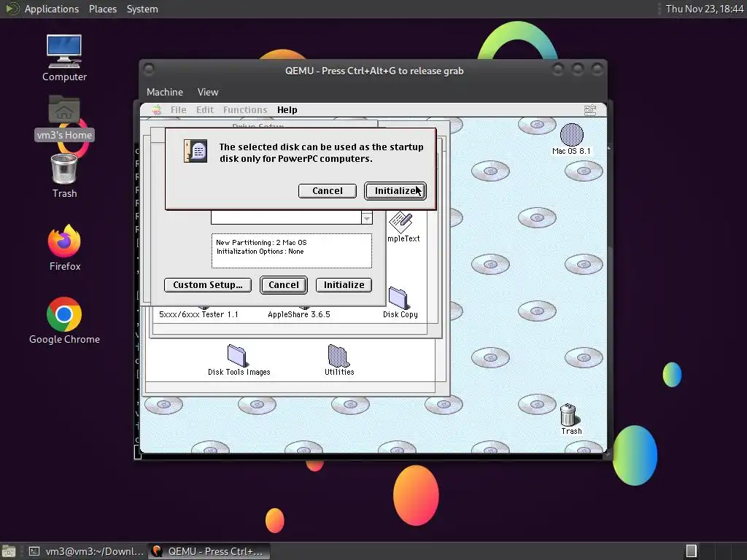Select the AppleShare 3.6.5 item label
This screenshot has width=747, height=560.
click(x=298, y=314)
